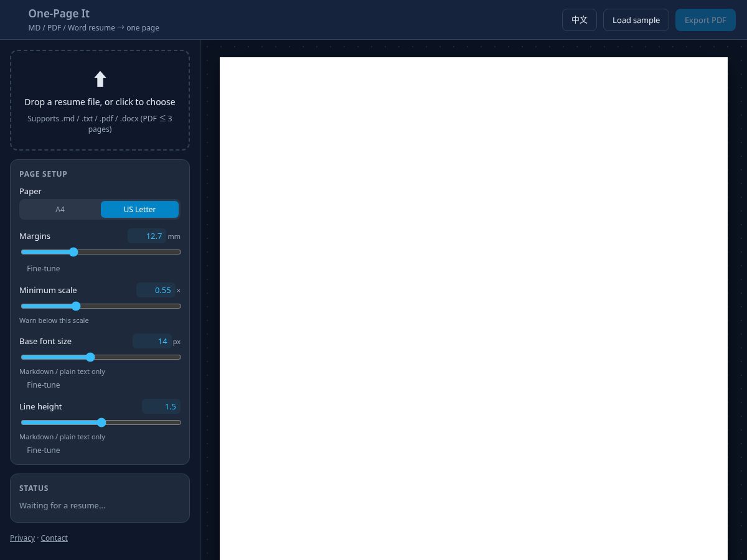Focus the Line height field showing 1.5

161,406
